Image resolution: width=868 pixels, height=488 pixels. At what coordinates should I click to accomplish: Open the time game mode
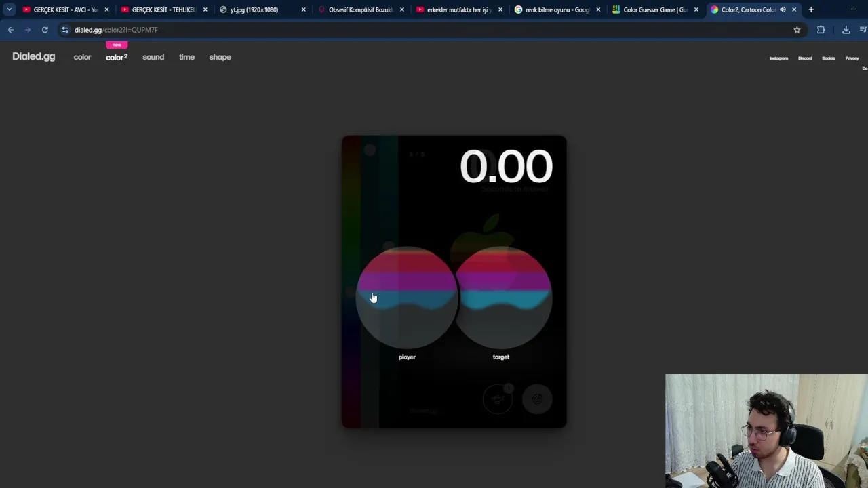(186, 57)
